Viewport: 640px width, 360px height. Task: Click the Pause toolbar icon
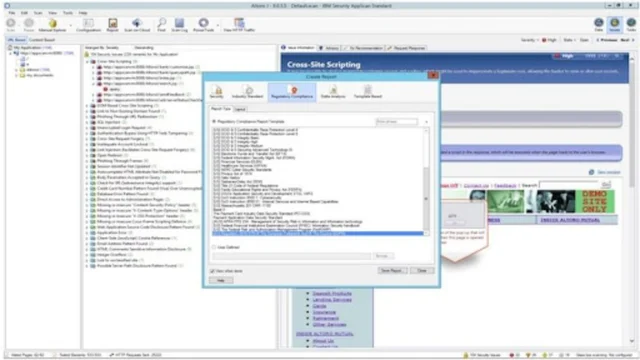(x=29, y=24)
